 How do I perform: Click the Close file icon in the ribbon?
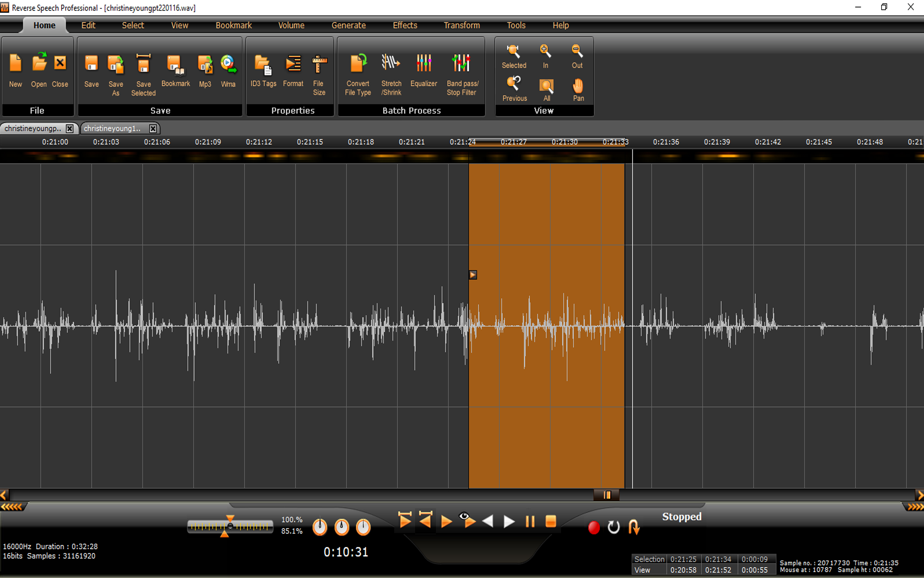click(60, 63)
